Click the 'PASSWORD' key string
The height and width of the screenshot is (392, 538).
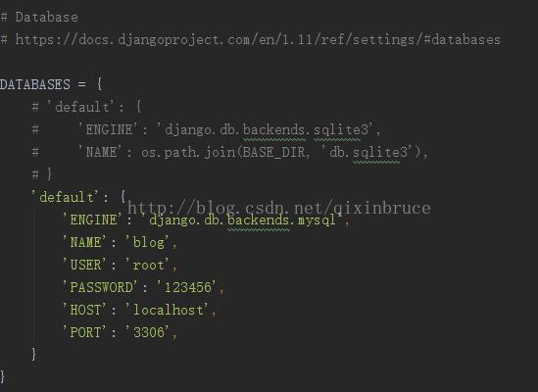(x=100, y=287)
